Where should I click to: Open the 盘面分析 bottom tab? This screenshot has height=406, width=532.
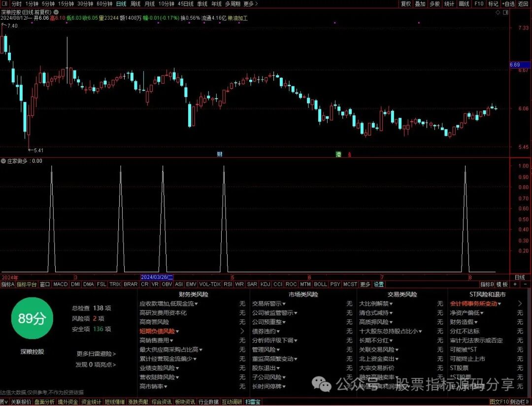point(44,402)
